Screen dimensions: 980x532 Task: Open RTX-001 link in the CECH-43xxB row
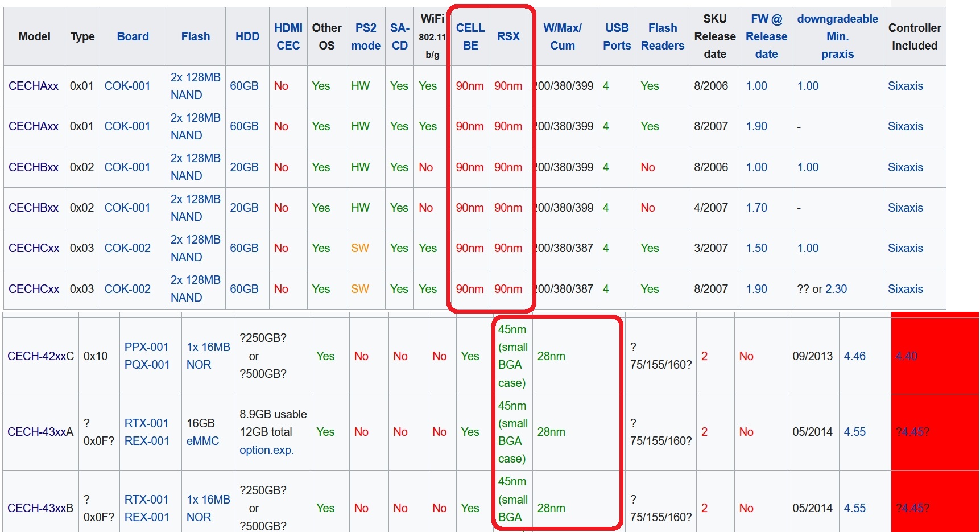coord(146,500)
